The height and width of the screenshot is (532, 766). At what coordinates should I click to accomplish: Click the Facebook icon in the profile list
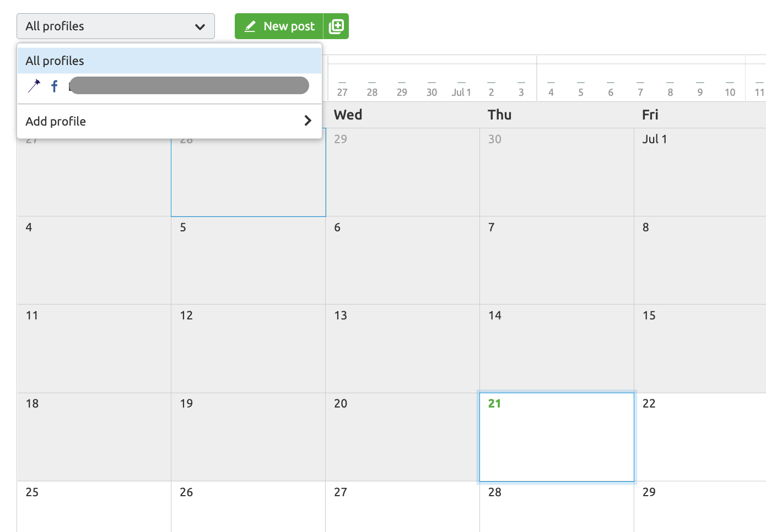(x=55, y=86)
